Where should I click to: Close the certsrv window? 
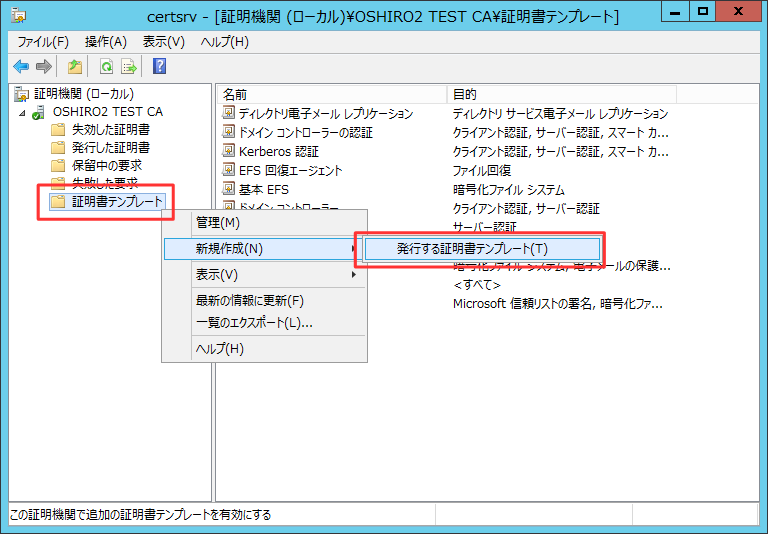pos(738,12)
